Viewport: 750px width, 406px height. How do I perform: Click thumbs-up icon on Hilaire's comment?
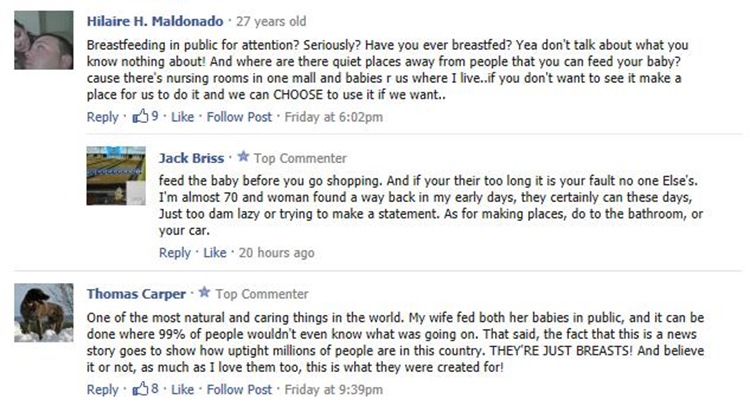click(141, 116)
